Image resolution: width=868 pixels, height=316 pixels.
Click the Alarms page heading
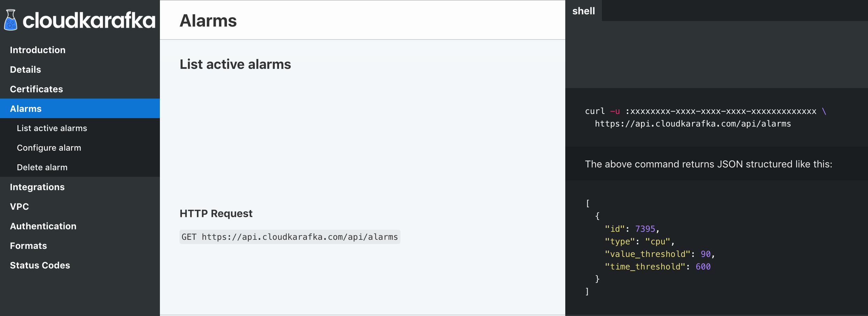(208, 21)
